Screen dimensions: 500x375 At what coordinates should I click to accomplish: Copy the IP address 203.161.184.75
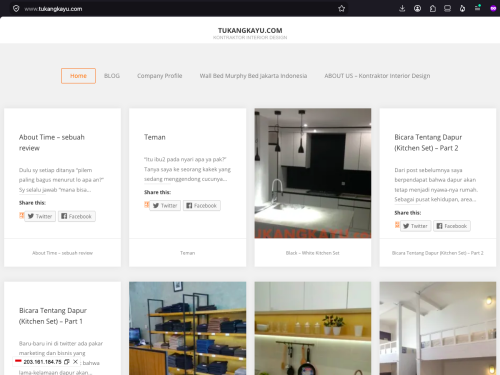coord(67,362)
